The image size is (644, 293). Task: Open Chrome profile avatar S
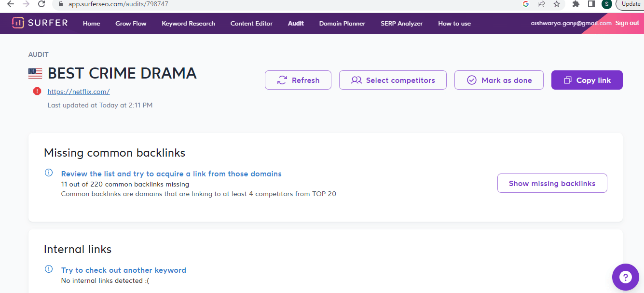[606, 4]
